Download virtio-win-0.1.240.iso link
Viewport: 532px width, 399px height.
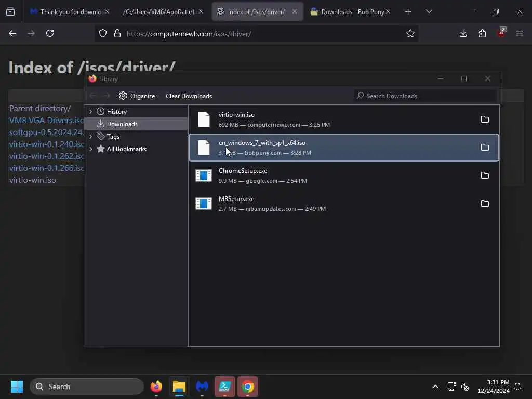point(46,144)
